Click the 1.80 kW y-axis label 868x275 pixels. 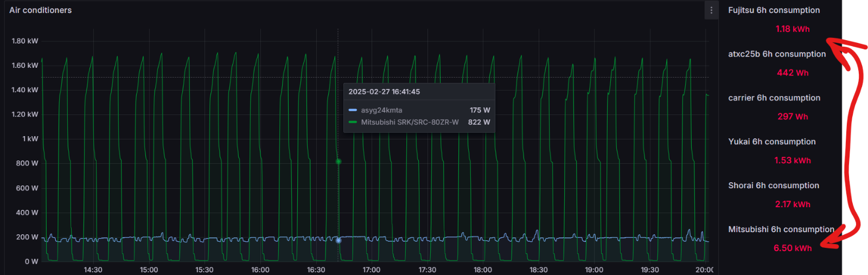click(x=25, y=41)
